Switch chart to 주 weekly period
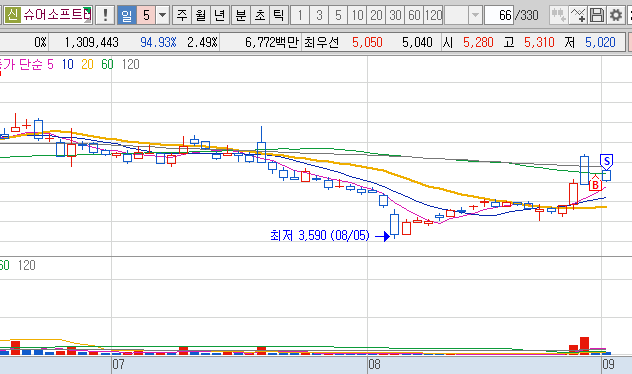The height and width of the screenshot is (374, 632). pos(182,15)
